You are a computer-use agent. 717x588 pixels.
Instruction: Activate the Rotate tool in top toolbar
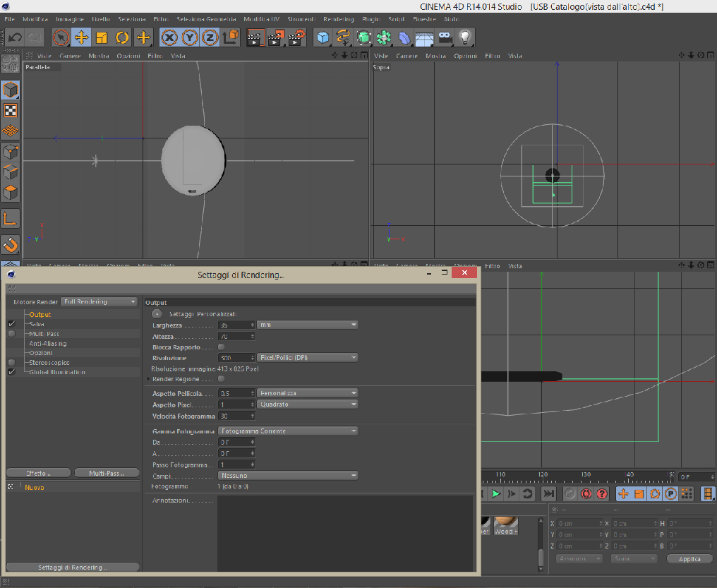coord(122,37)
